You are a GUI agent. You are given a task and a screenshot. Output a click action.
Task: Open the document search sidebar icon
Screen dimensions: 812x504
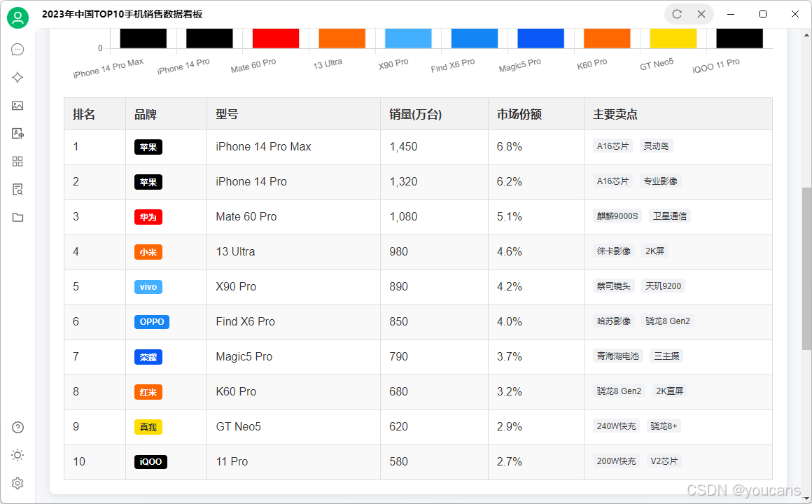pyautogui.click(x=17, y=190)
